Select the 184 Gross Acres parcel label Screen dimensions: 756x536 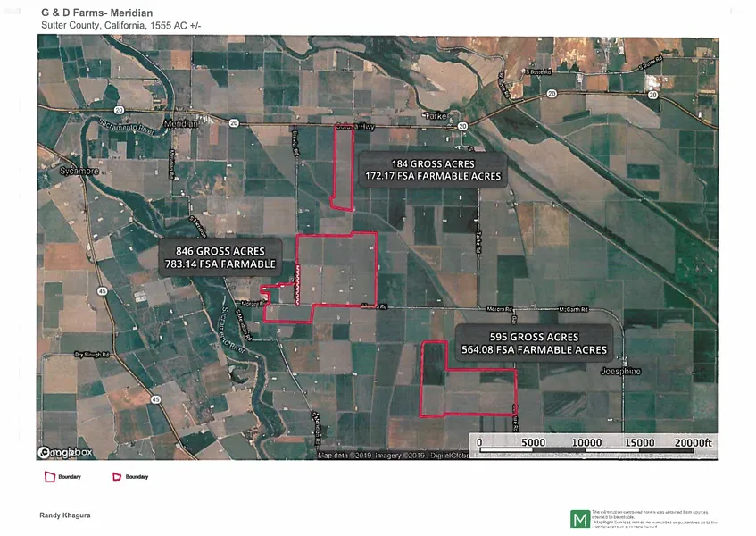pyautogui.click(x=432, y=170)
